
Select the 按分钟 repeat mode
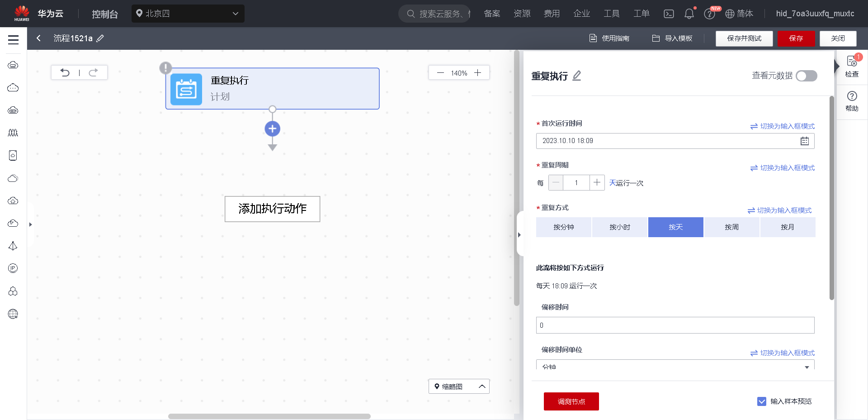click(x=564, y=227)
